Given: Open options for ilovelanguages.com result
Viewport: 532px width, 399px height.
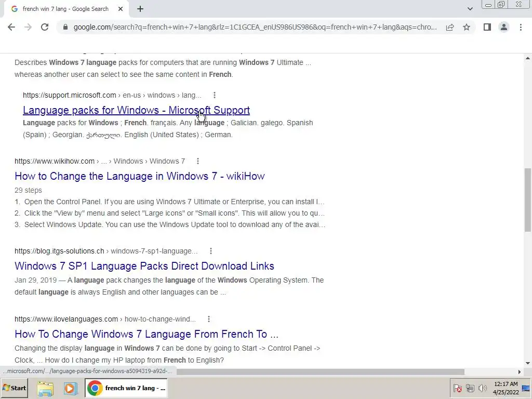Looking at the screenshot, I should (x=209, y=319).
